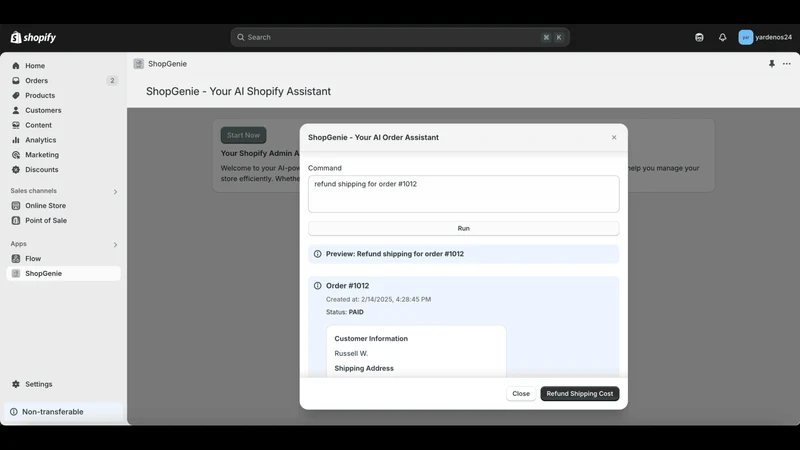Click the Close button in dialog

tap(521, 394)
